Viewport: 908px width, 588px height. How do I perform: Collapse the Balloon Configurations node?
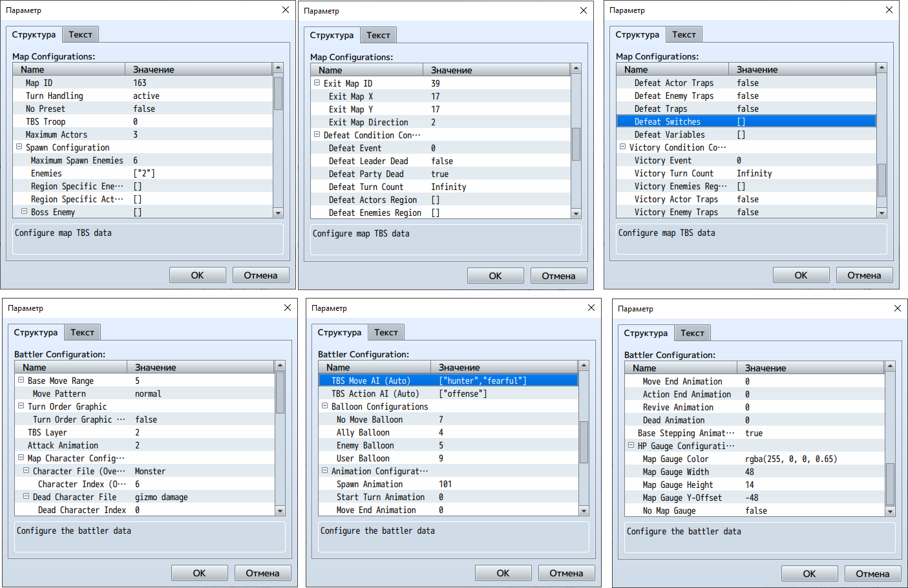[x=324, y=406]
